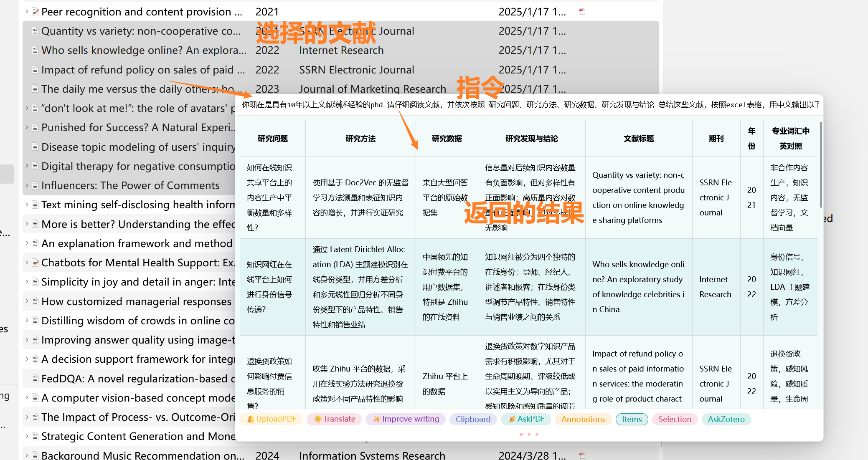Viewport: 868px width, 460px height.
Task: Click the AskPDF tag
Action: pyautogui.click(x=526, y=419)
